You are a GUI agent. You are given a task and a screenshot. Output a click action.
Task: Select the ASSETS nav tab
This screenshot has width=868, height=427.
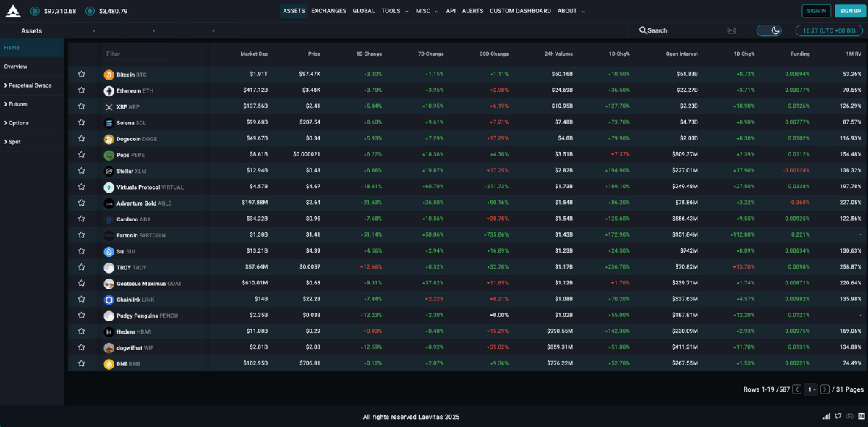pyautogui.click(x=294, y=11)
